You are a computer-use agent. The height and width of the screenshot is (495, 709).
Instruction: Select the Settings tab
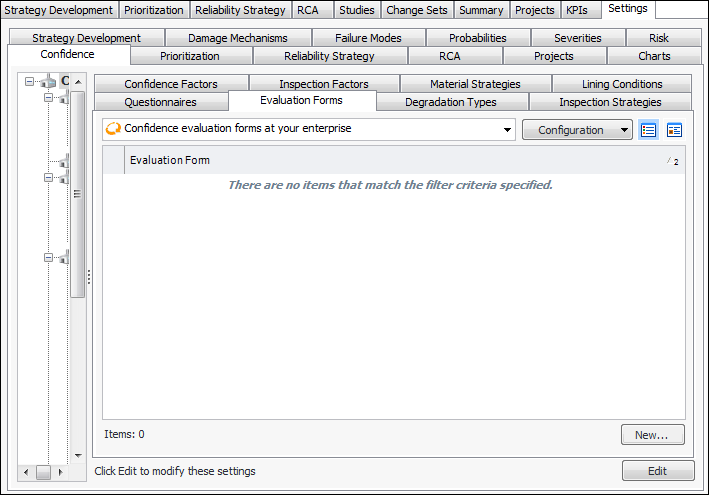point(628,9)
